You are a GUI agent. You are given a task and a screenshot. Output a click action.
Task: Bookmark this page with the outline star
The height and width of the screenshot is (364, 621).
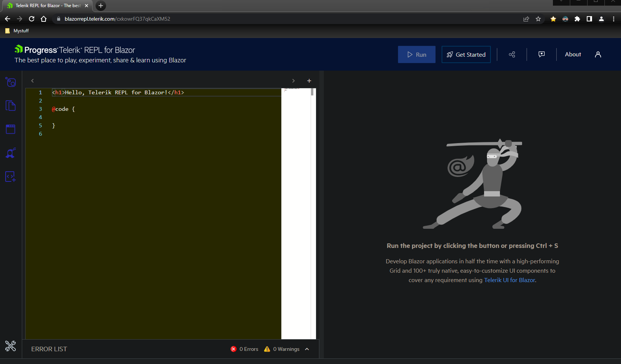[538, 19]
